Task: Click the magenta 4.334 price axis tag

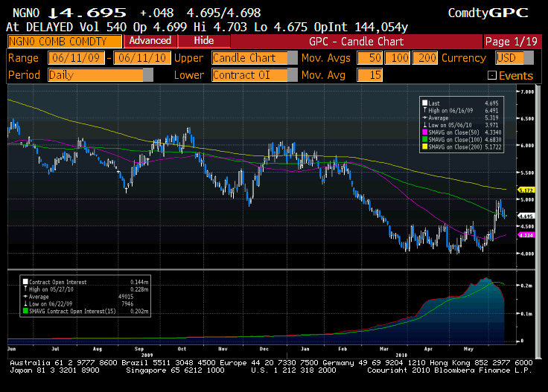Action: [526, 235]
